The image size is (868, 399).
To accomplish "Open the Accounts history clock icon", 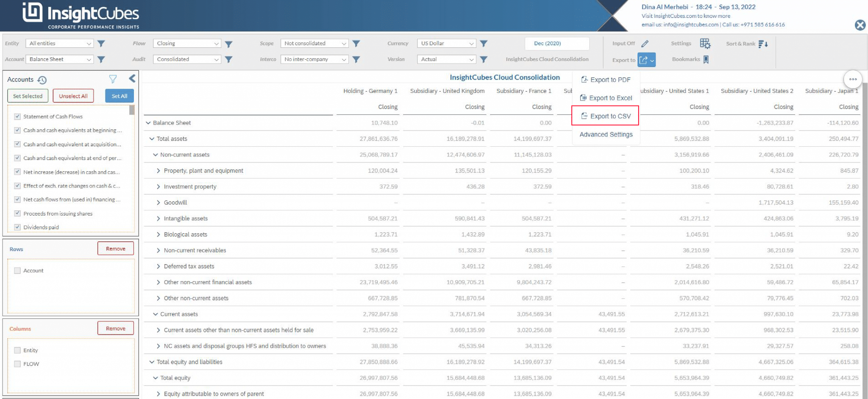I will pos(42,79).
